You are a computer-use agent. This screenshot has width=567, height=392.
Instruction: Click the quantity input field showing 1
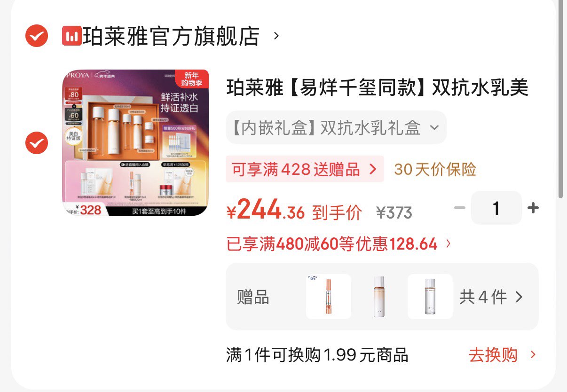496,208
